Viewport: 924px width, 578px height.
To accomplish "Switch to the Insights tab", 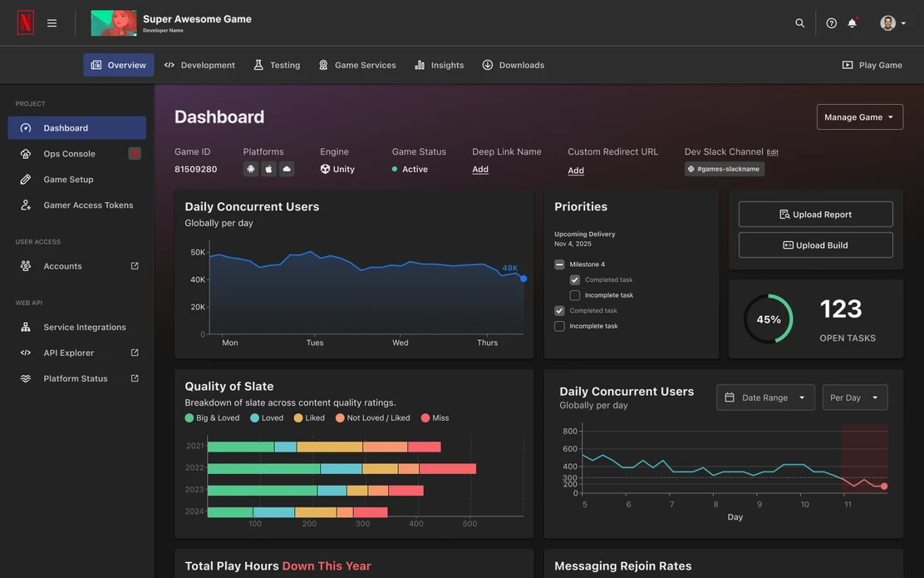I will click(439, 65).
